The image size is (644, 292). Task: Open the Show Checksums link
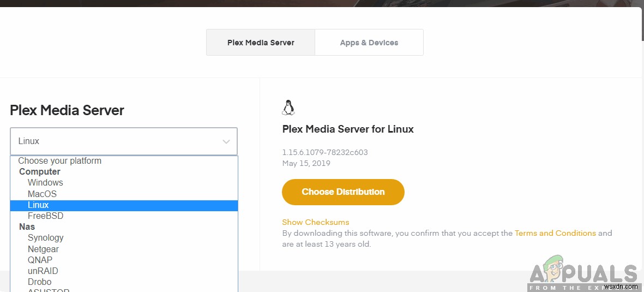coord(315,222)
